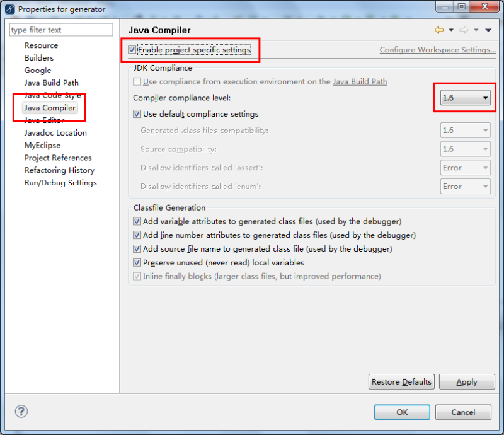The height and width of the screenshot is (435, 504).
Task: Open the view menu triangle in header
Action: pyautogui.click(x=489, y=30)
